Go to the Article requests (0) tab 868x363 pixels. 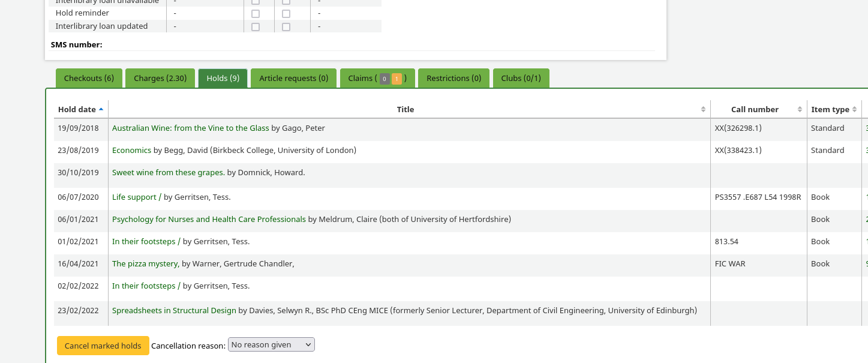(x=293, y=78)
